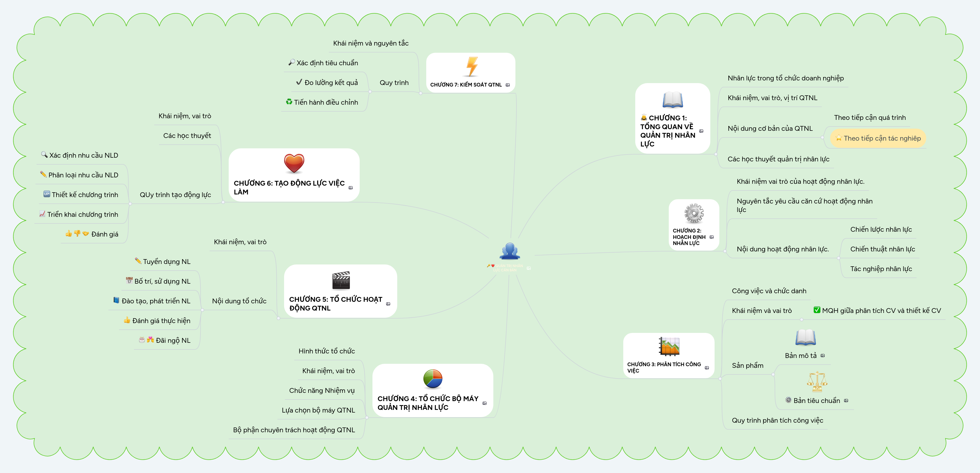Click the star marker on Theo tiếp cận tác nghiệp

838,138
